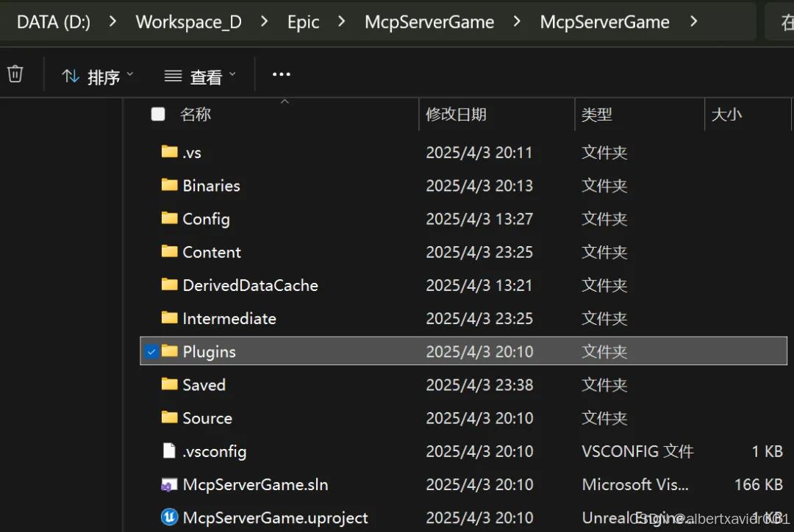Select the McpServerGame.uproject file name
Image resolution: width=794 pixels, height=532 pixels.
275,518
